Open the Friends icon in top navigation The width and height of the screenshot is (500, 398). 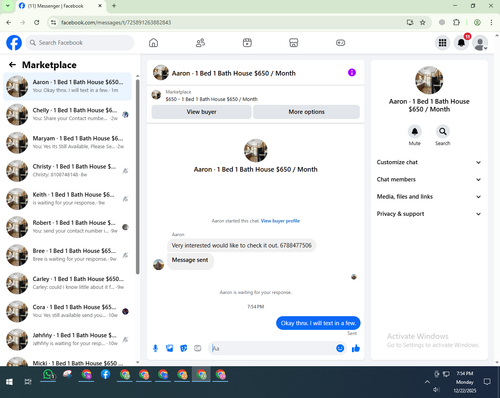pos(200,43)
